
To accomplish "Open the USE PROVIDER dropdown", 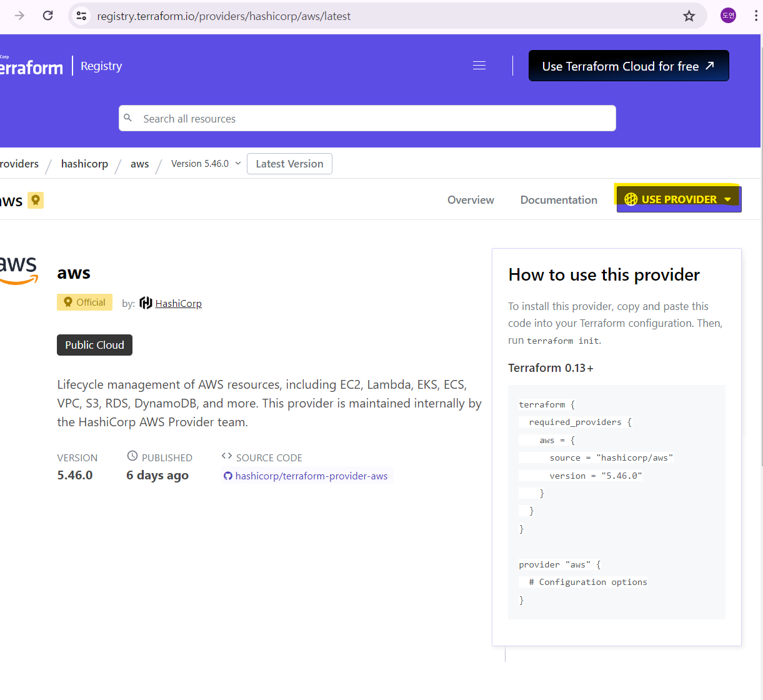I will [x=679, y=199].
